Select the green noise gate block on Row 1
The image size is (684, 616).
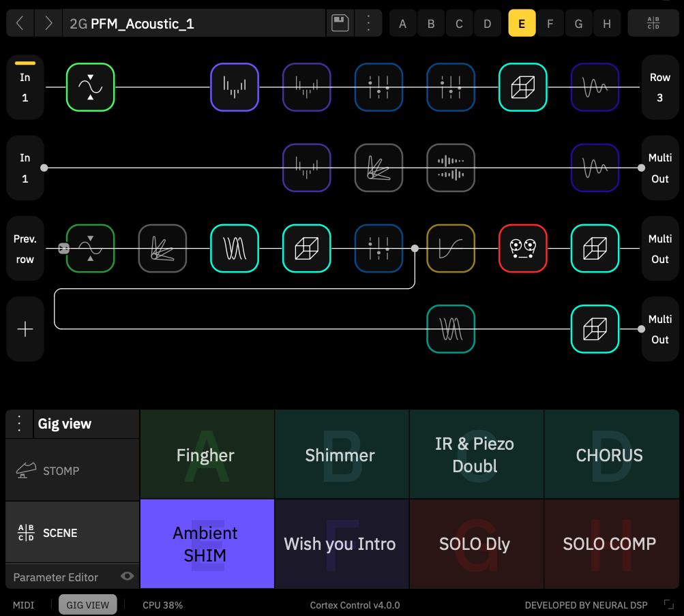click(x=91, y=87)
